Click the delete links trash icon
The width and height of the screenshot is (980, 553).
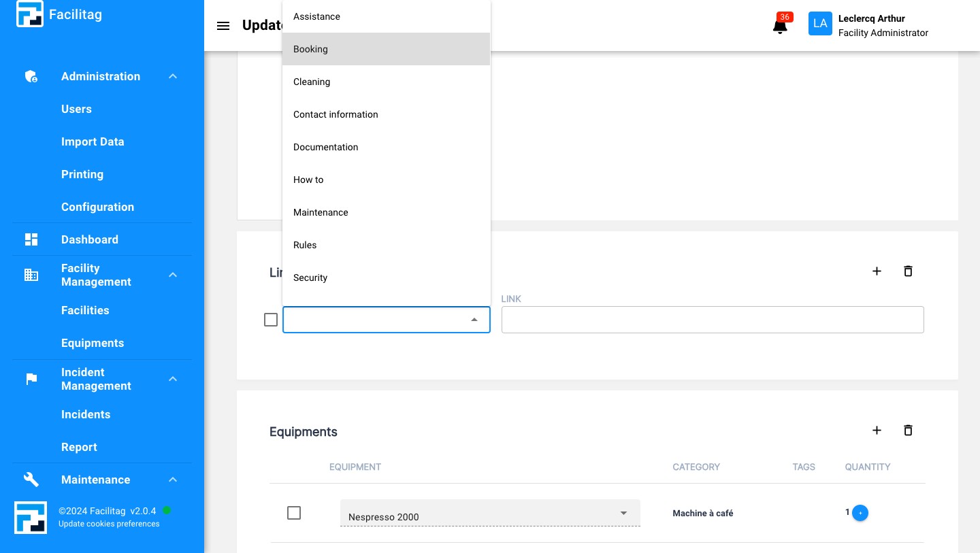[908, 271]
